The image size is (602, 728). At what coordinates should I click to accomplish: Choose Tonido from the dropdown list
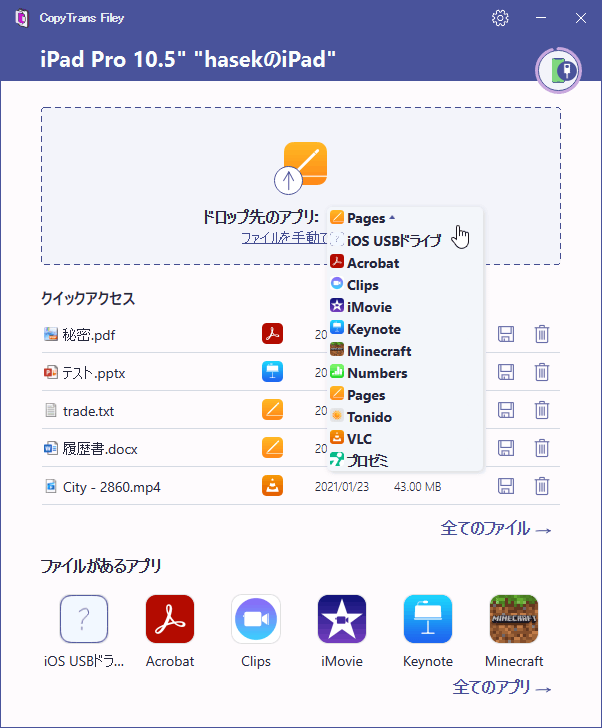pos(361,416)
